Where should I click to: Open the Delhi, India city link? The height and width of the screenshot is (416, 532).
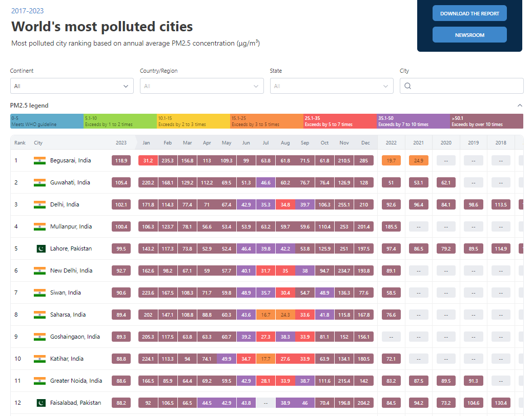65,204
